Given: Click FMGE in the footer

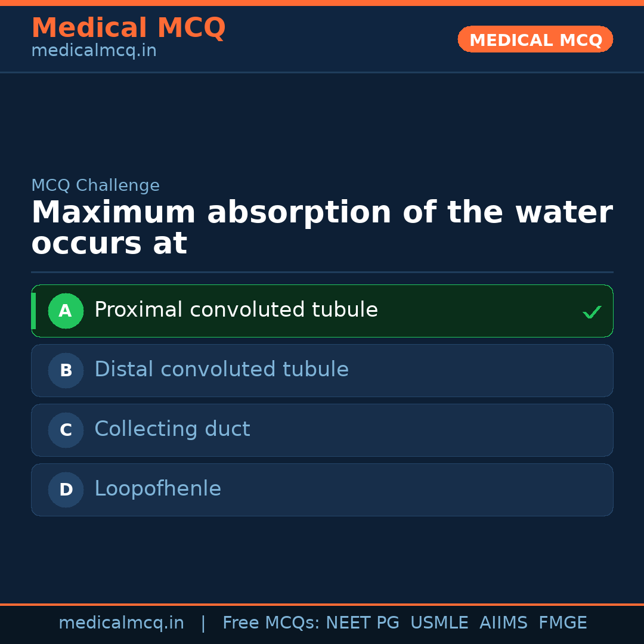Looking at the screenshot, I should click(x=563, y=623).
